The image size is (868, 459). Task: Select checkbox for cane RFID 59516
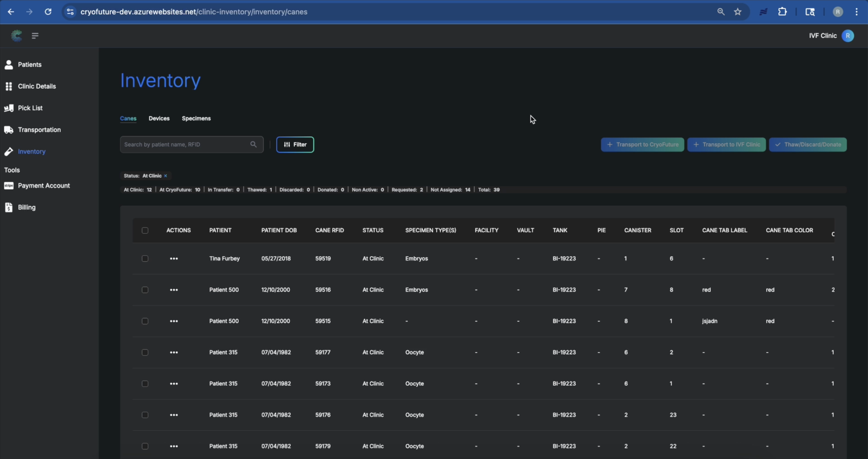click(145, 290)
